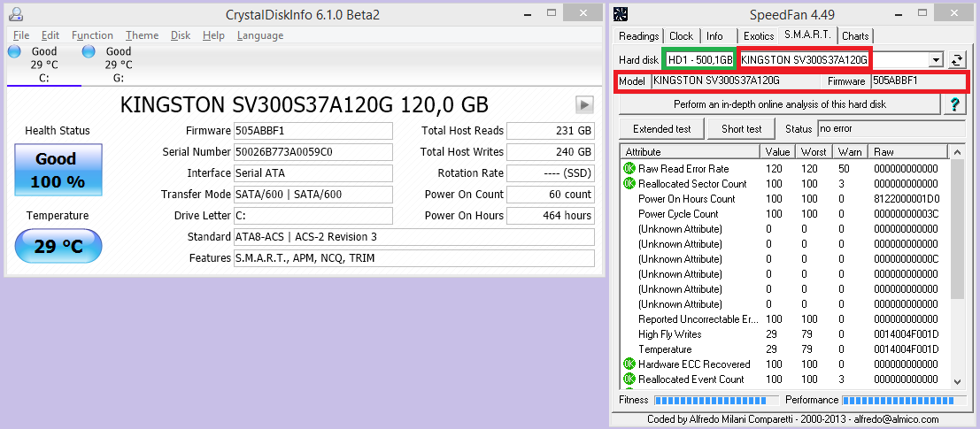Open the File menu in CrystalDiskInfo
Viewport: 980px width, 429px height.
[20, 35]
